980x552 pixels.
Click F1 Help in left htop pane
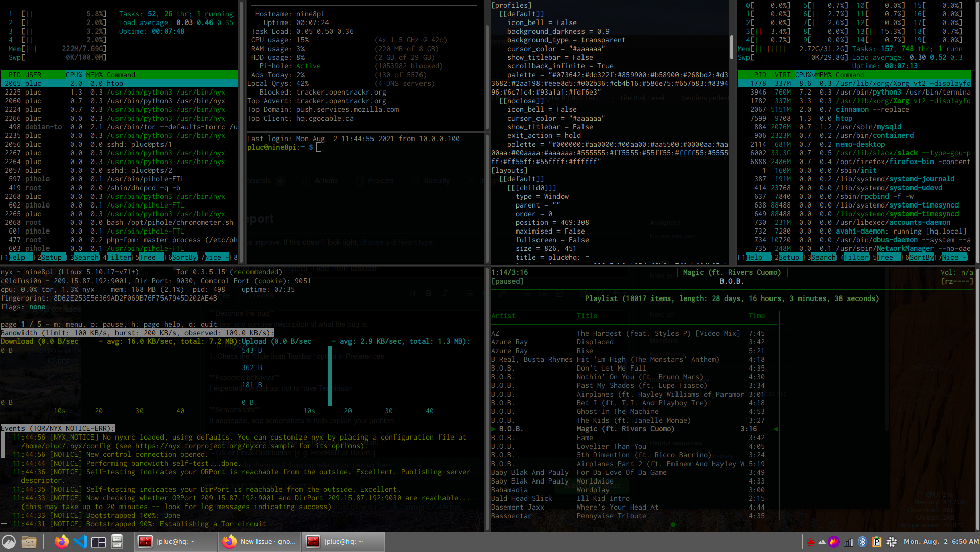click(17, 257)
